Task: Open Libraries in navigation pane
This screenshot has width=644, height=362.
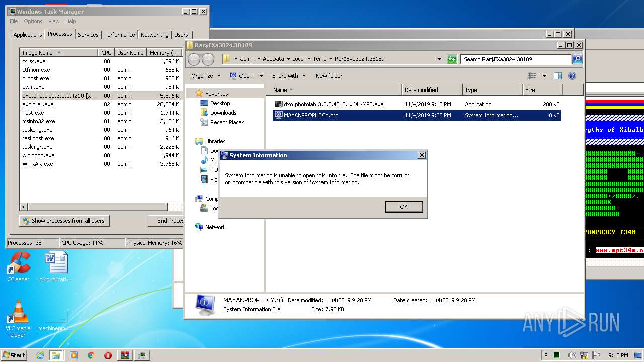Action: click(x=215, y=141)
